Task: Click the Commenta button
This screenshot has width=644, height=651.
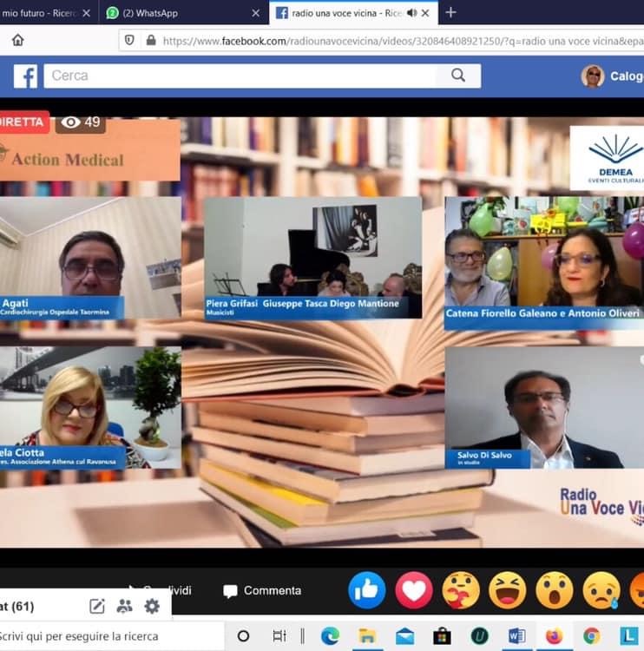Action: [262, 590]
